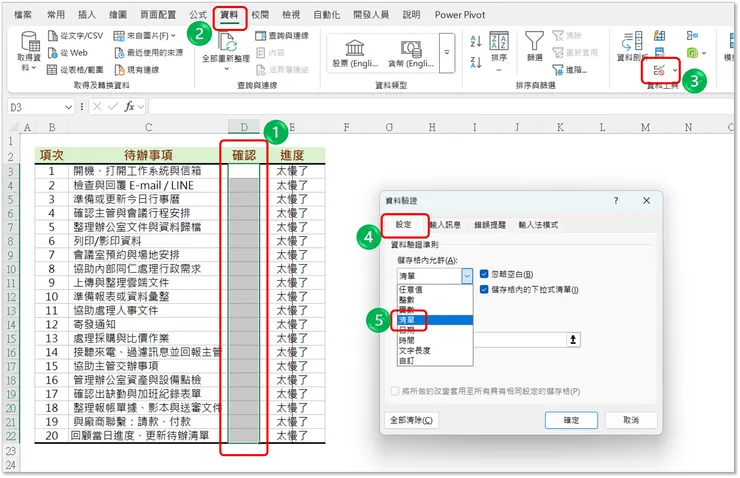Sort descending with the Z-to-A icon
Image resolution: width=740 pixels, height=478 pixels.
coord(476,62)
